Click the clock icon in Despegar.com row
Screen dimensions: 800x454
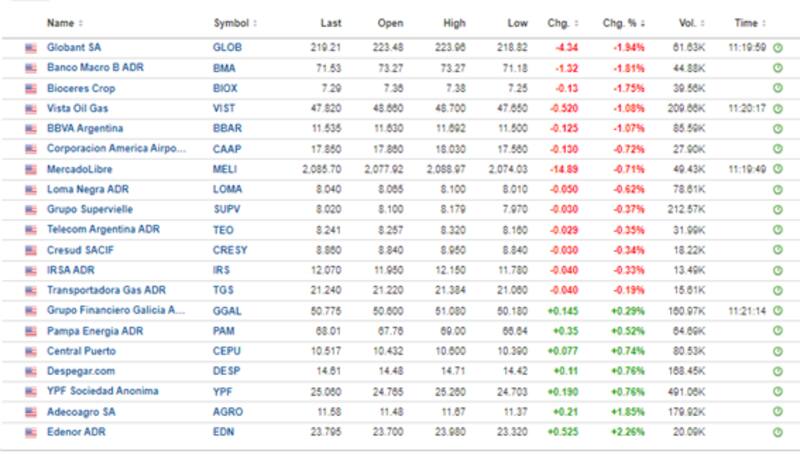(778, 371)
